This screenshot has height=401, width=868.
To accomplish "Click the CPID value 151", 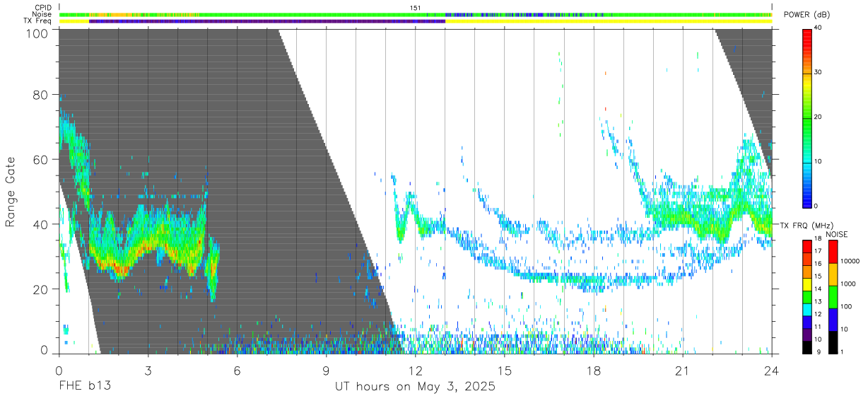I will coord(416,8).
